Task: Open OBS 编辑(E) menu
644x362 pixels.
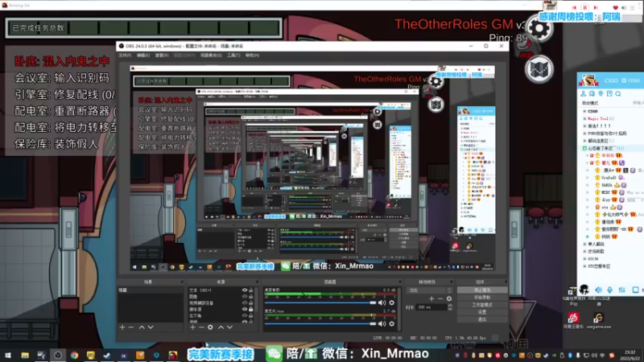Action: pyautogui.click(x=143, y=56)
